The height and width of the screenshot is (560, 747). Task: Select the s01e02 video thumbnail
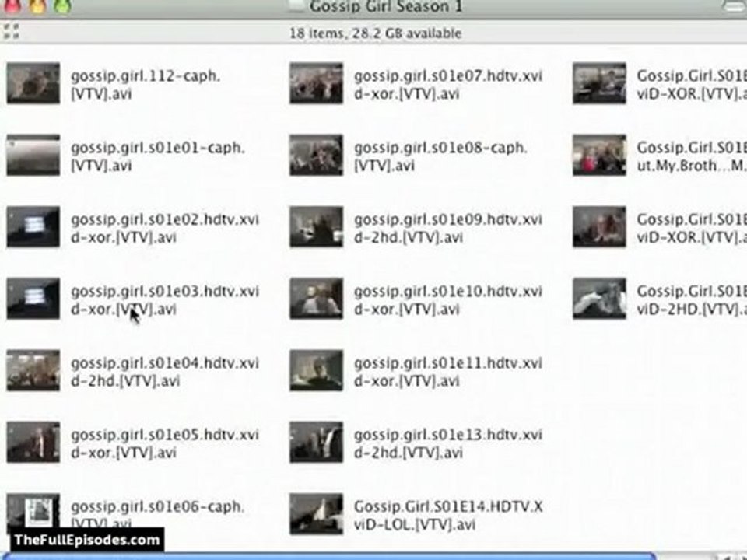(33, 227)
